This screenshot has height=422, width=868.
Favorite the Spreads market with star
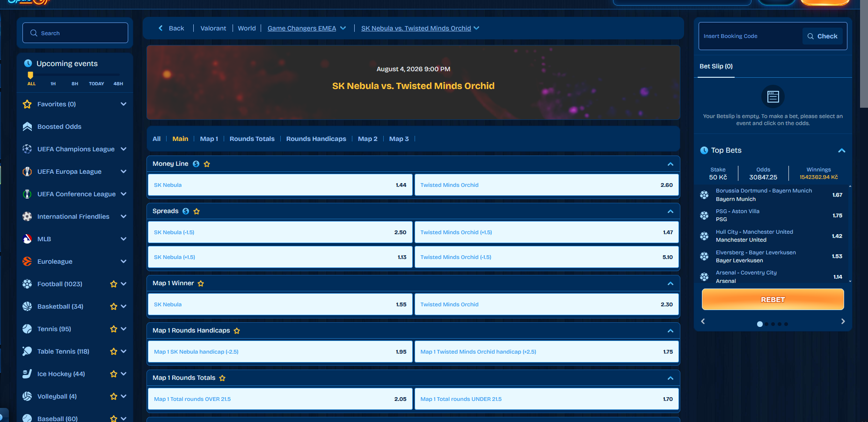(197, 211)
